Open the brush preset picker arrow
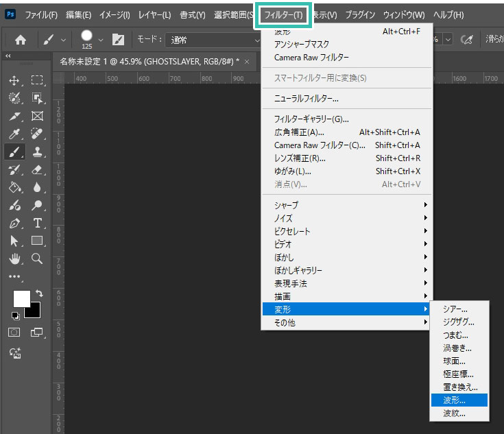 coord(101,40)
